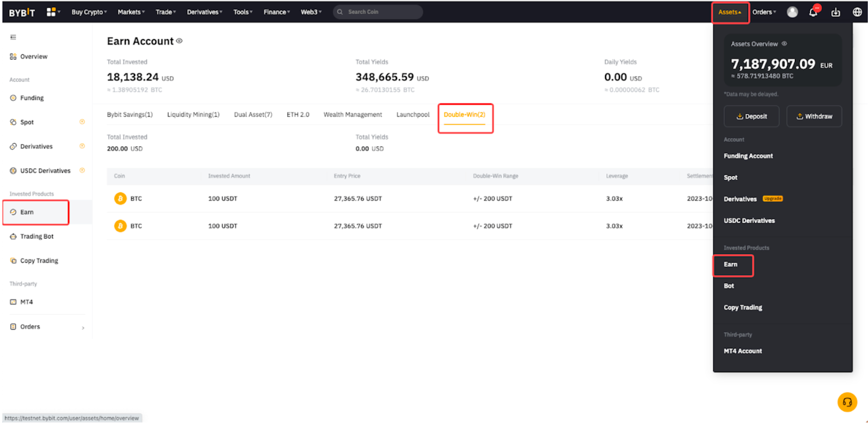Click the Total Yields value 348,665.59 USD
The height and width of the screenshot is (427, 868).
(392, 77)
